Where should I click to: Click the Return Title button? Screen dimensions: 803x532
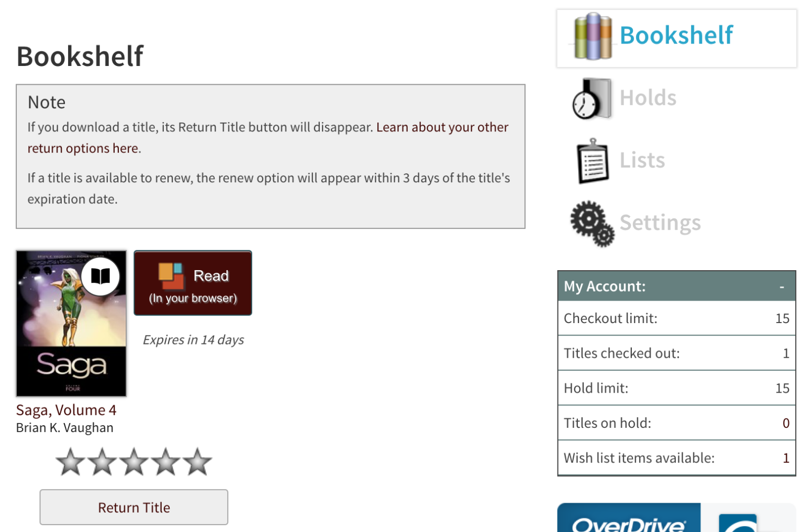pyautogui.click(x=134, y=507)
